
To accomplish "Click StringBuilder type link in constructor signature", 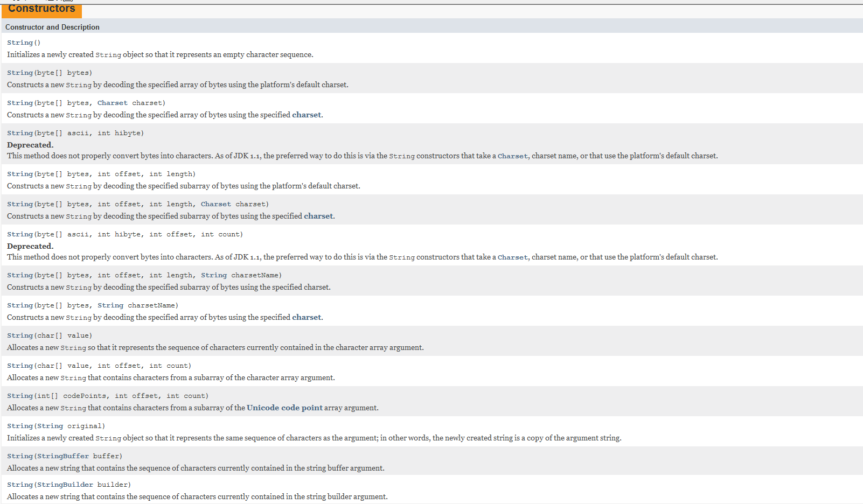I will pos(65,485).
